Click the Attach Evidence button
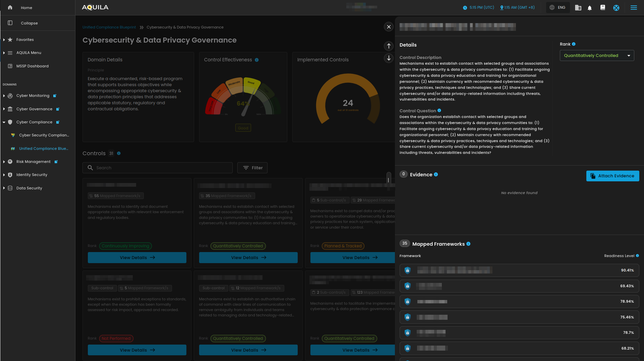This screenshot has width=644, height=361. click(612, 176)
